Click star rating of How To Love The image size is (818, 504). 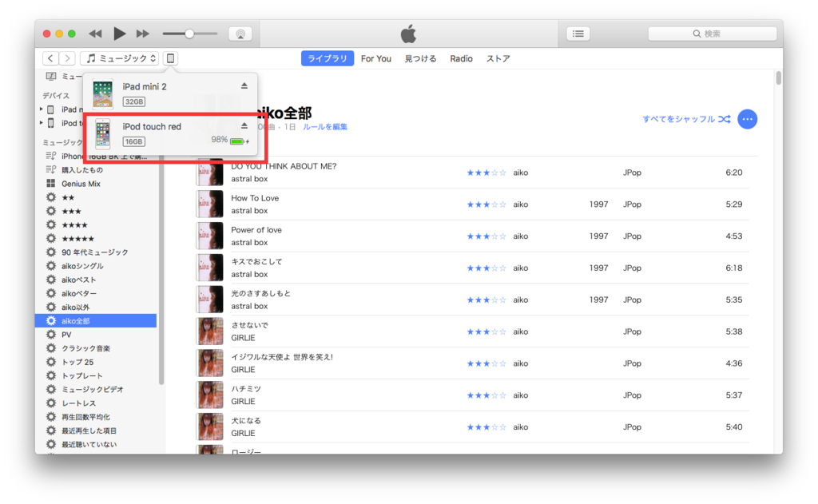[486, 204]
